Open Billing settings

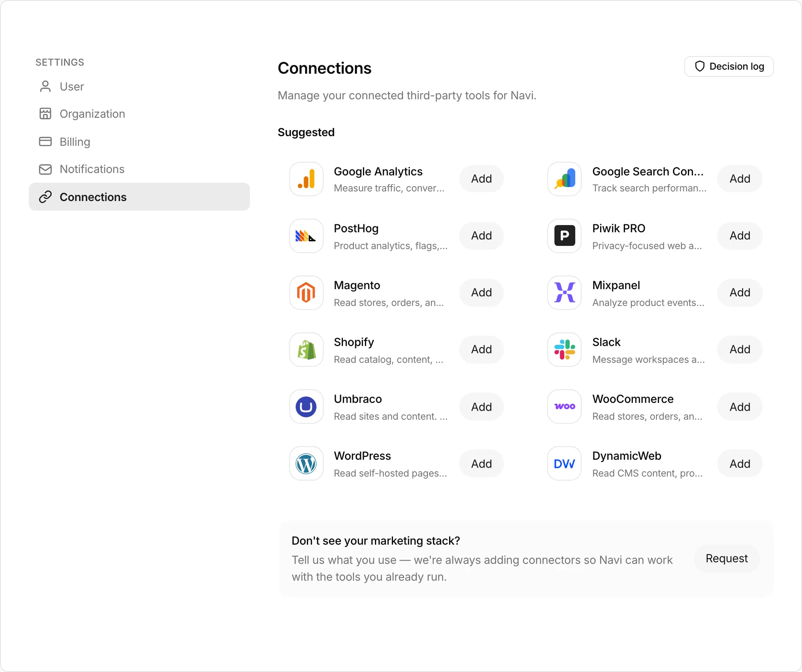pyautogui.click(x=139, y=142)
